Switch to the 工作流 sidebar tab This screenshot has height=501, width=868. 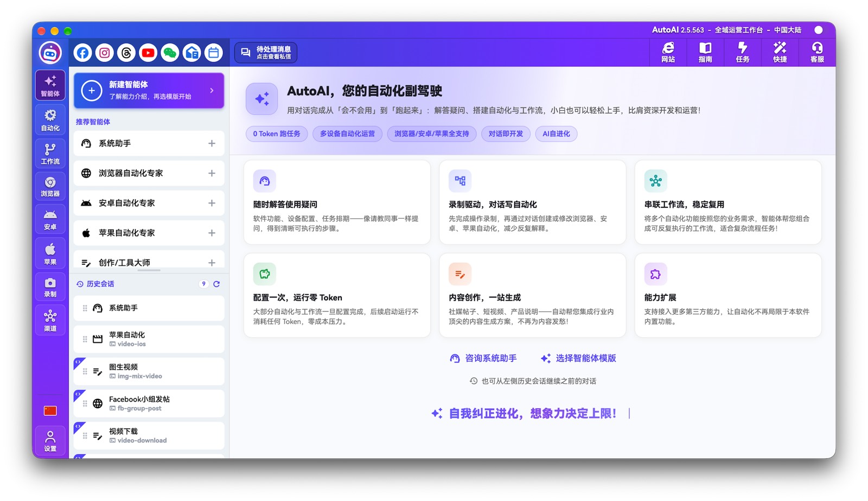click(50, 153)
